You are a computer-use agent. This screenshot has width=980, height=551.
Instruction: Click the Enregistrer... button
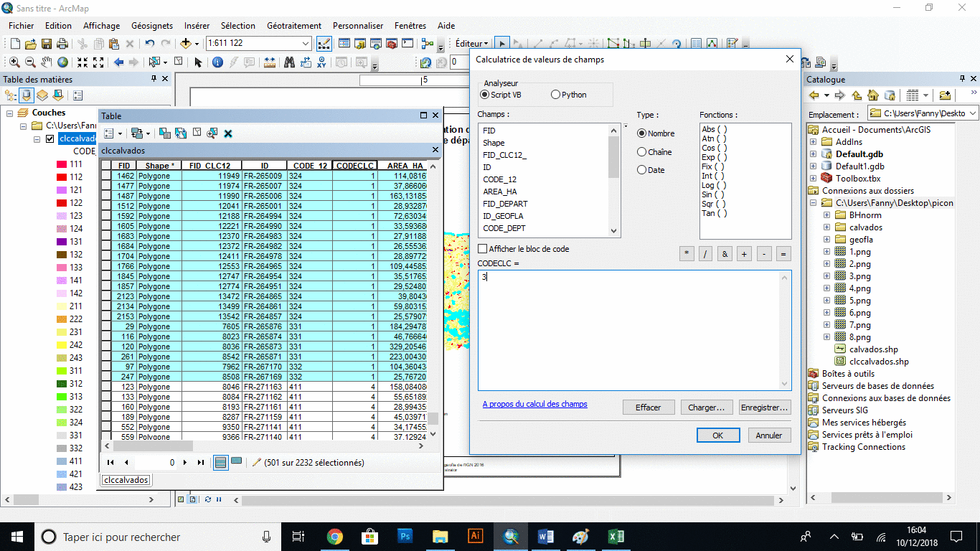(765, 408)
